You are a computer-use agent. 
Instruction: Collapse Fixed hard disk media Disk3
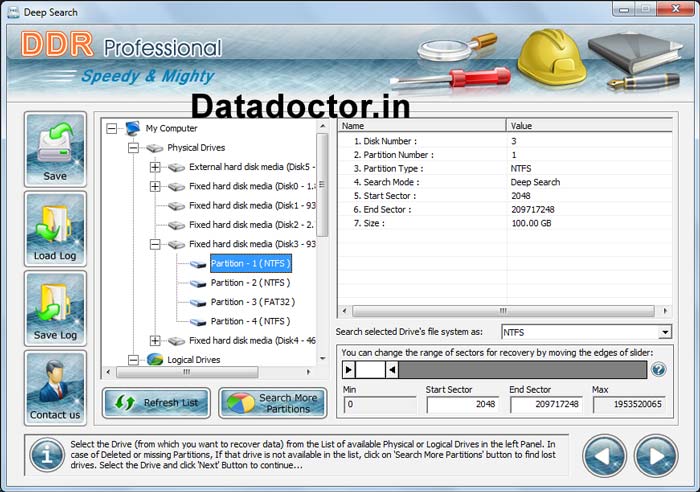[x=155, y=244]
